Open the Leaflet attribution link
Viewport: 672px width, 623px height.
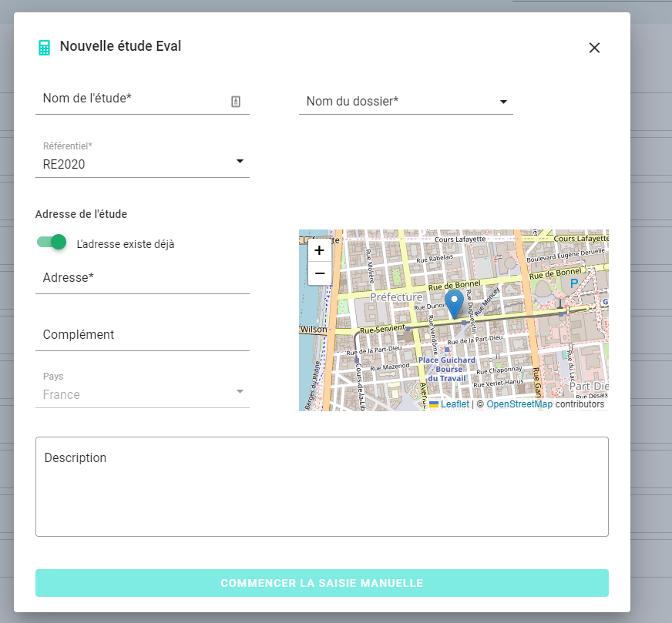[x=455, y=404]
